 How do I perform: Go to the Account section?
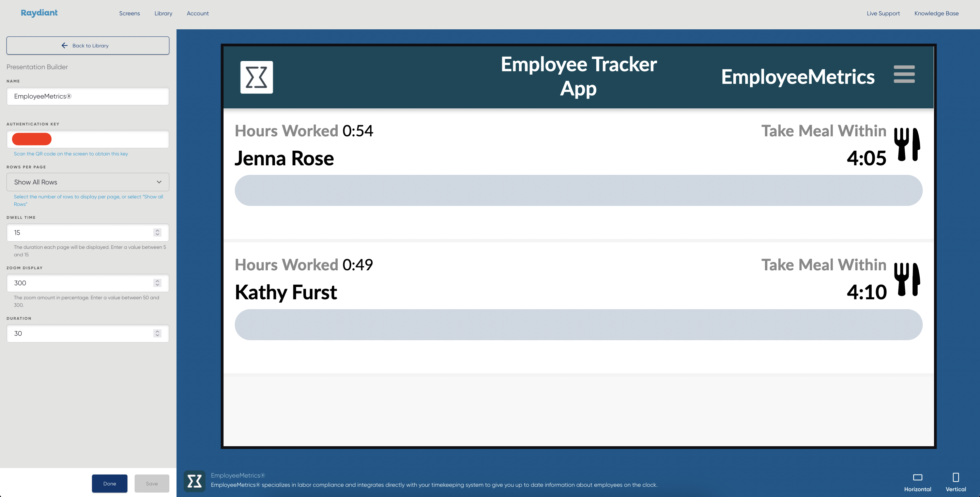197,13
